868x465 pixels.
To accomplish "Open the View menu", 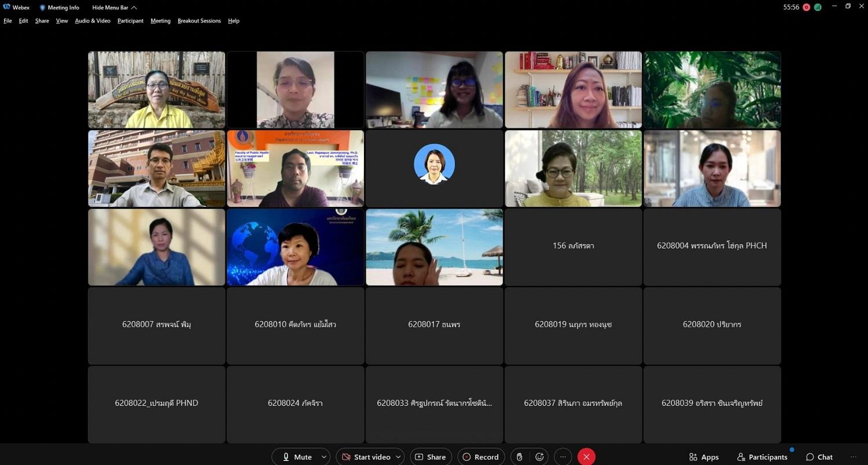I will click(x=62, y=21).
